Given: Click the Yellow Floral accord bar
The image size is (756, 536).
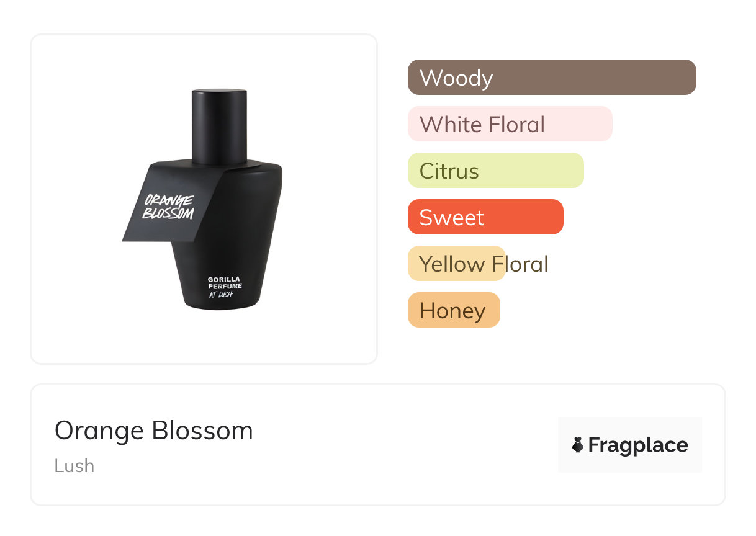Looking at the screenshot, I should click(x=456, y=264).
